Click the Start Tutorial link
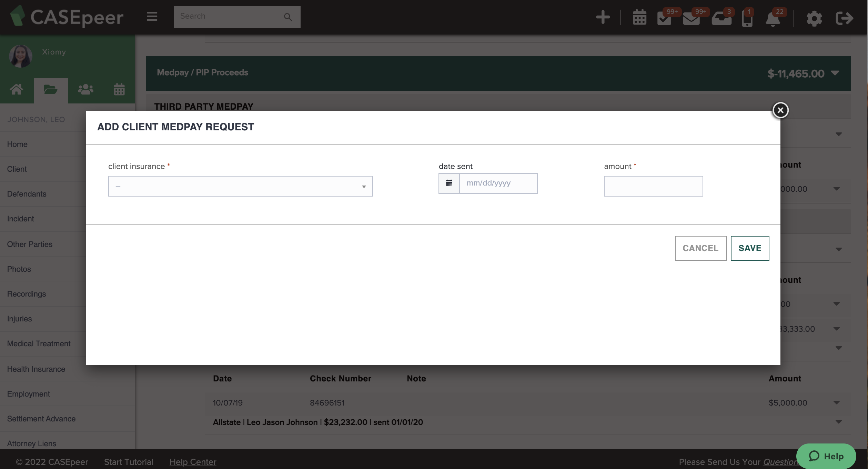 click(x=129, y=462)
